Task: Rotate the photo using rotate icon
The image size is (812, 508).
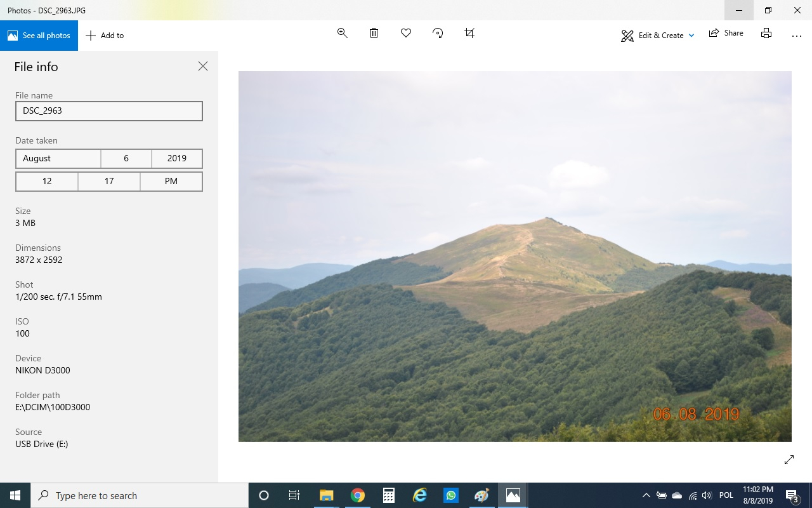Action: point(438,33)
